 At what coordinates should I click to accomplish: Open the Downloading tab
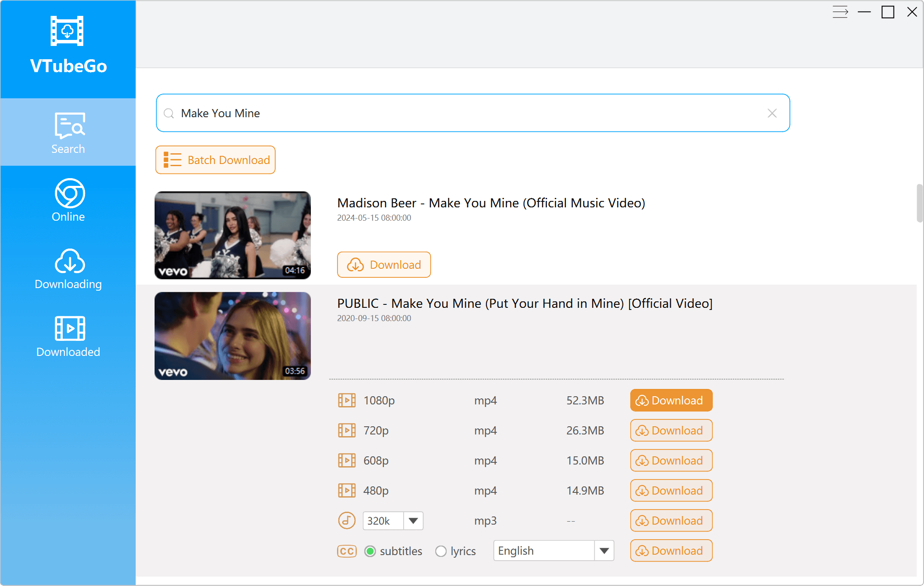tap(68, 269)
